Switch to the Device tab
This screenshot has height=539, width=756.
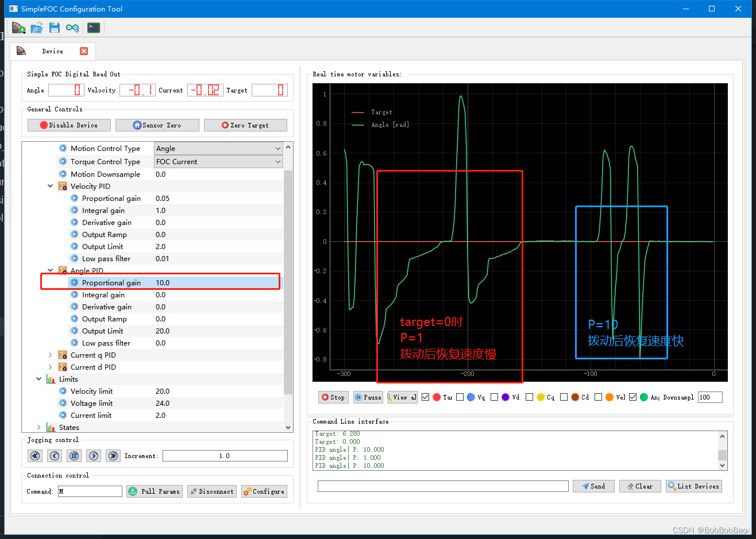pos(53,51)
